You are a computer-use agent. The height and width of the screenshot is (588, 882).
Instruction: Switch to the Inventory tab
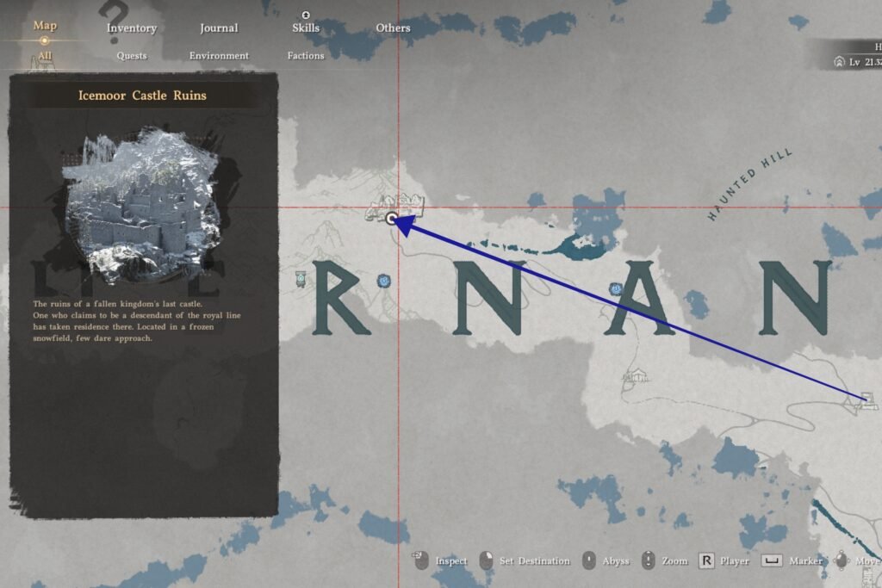click(x=131, y=28)
